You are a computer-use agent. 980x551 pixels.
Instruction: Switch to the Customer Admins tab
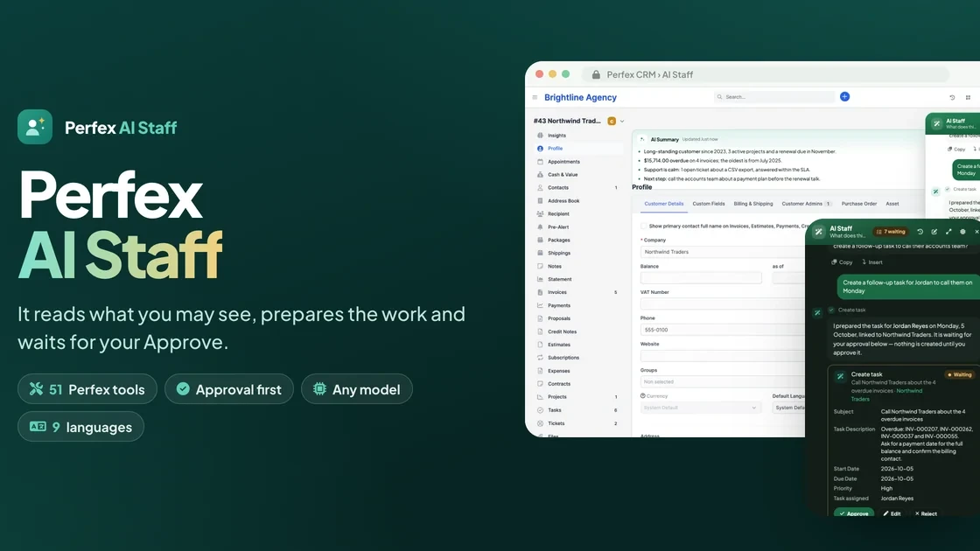(806, 204)
